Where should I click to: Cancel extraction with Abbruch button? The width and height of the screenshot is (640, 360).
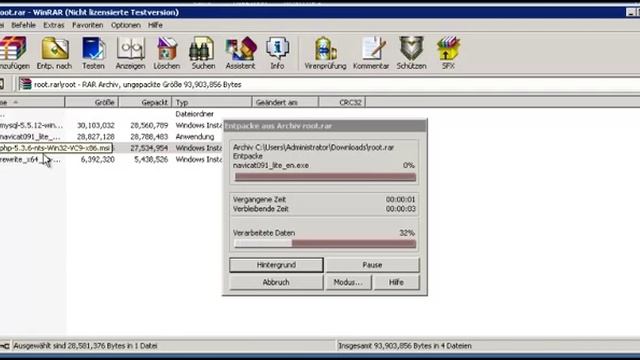pos(276,282)
